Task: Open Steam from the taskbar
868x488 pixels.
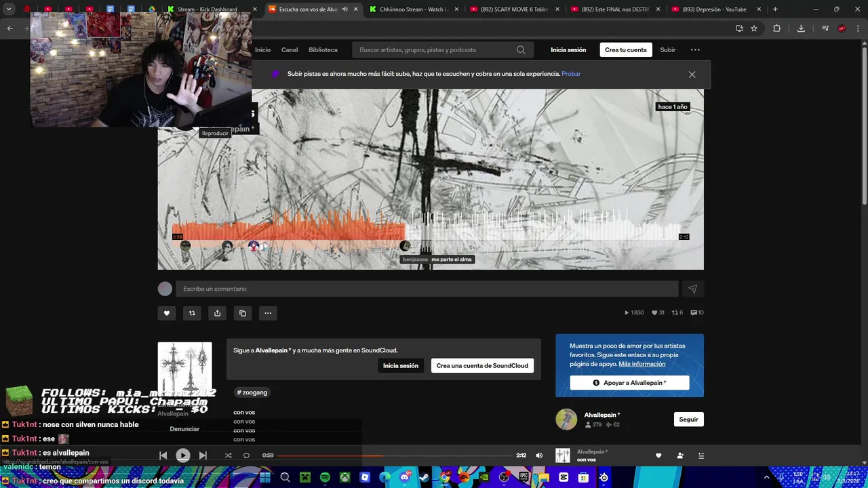Action: pos(425,478)
